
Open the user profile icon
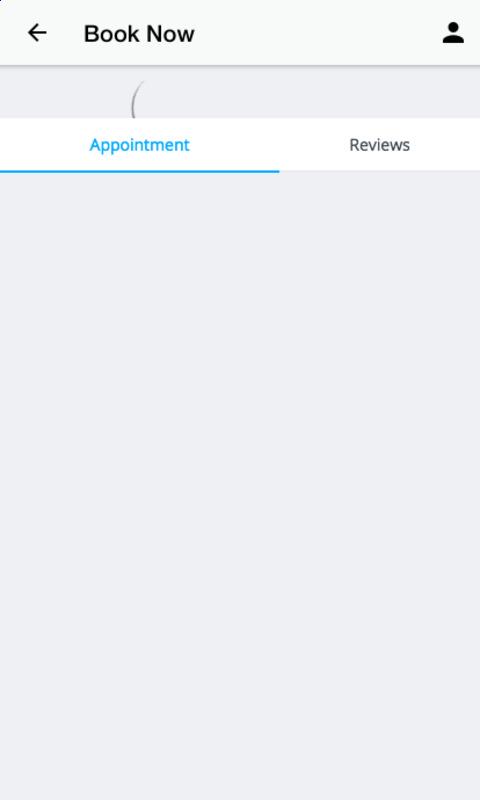coord(452,33)
